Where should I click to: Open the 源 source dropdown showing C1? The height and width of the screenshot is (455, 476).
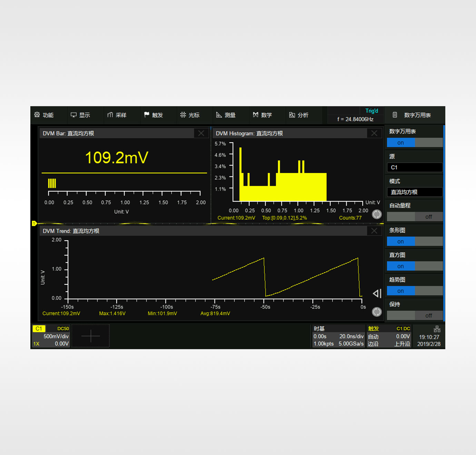[x=415, y=168]
